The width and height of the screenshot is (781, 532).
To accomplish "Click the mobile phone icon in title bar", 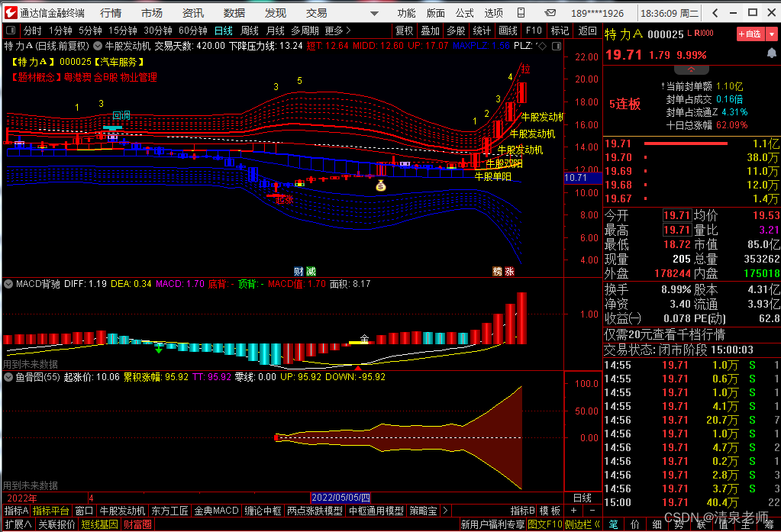I will (x=521, y=12).
